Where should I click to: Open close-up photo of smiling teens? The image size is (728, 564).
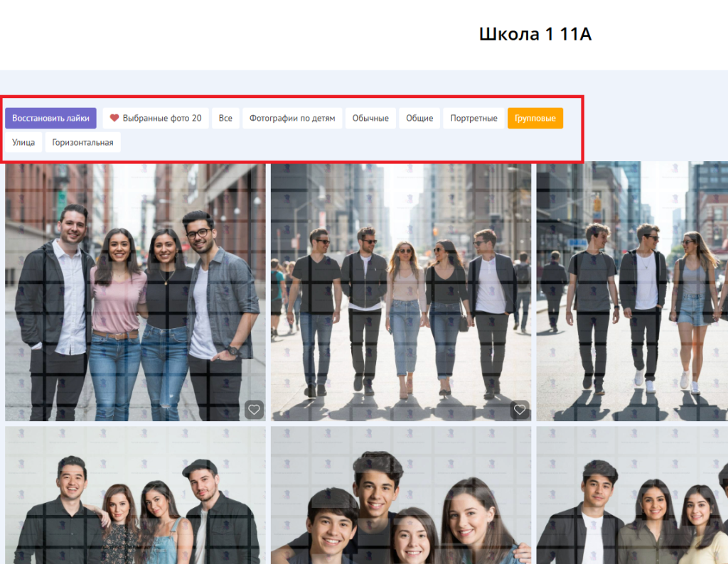[400, 497]
